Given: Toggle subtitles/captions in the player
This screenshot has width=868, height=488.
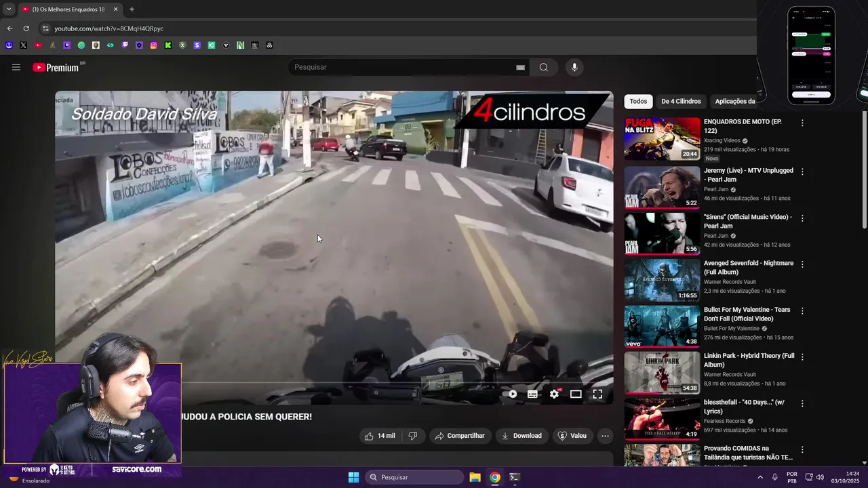Looking at the screenshot, I should pyautogui.click(x=533, y=394).
